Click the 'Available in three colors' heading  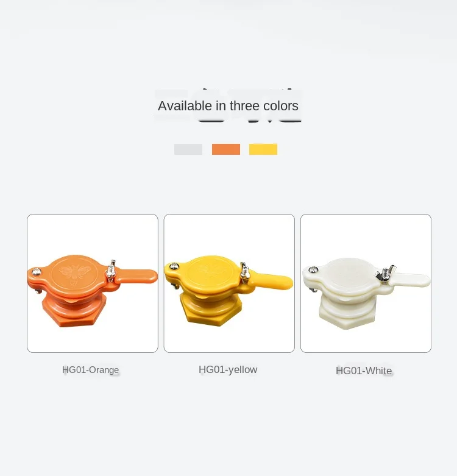click(x=228, y=105)
